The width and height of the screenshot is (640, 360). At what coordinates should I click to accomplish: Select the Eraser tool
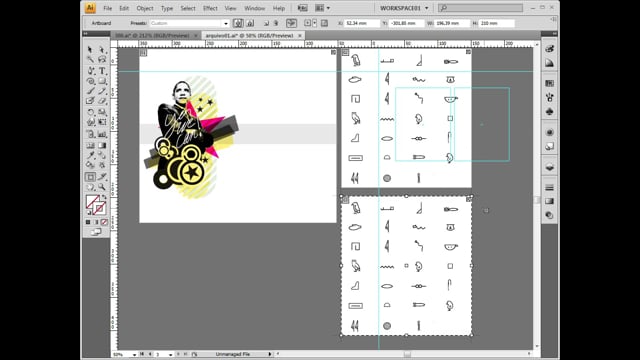pos(102,101)
